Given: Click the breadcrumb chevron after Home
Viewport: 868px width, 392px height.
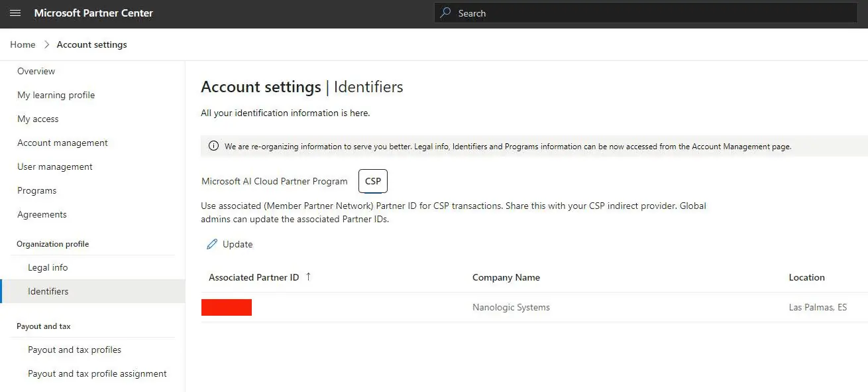Looking at the screenshot, I should tap(46, 44).
